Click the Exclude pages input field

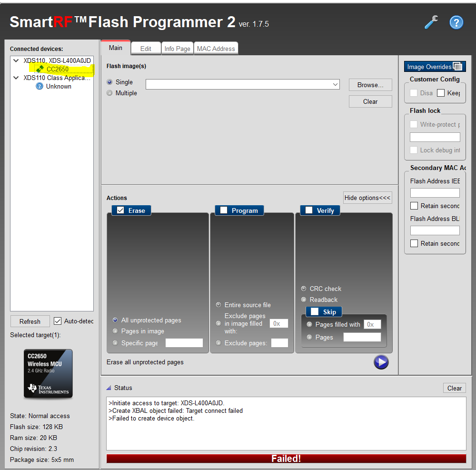(279, 343)
